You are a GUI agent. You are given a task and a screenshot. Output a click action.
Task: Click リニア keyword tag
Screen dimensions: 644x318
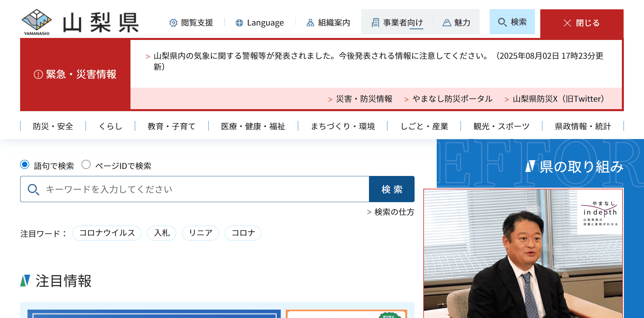[201, 233]
